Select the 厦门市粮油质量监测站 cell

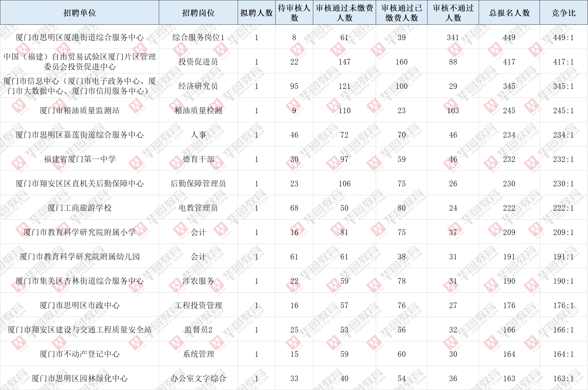tap(79, 110)
